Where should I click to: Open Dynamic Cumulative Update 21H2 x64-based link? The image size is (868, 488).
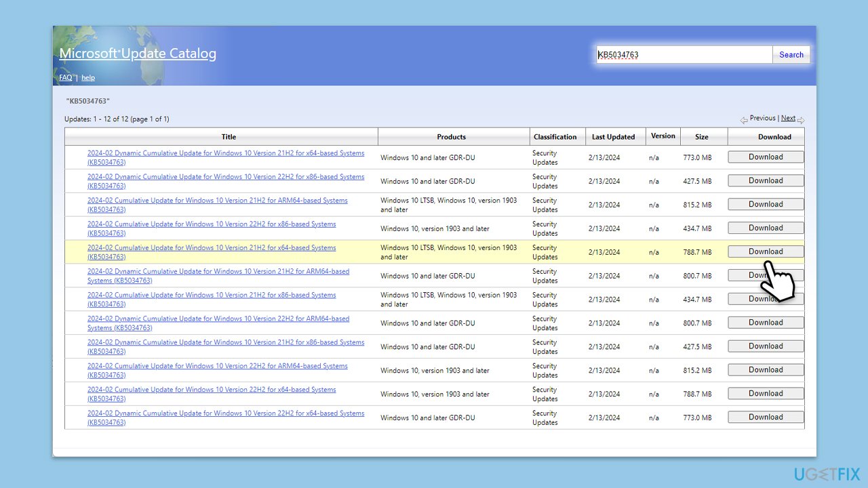point(226,158)
